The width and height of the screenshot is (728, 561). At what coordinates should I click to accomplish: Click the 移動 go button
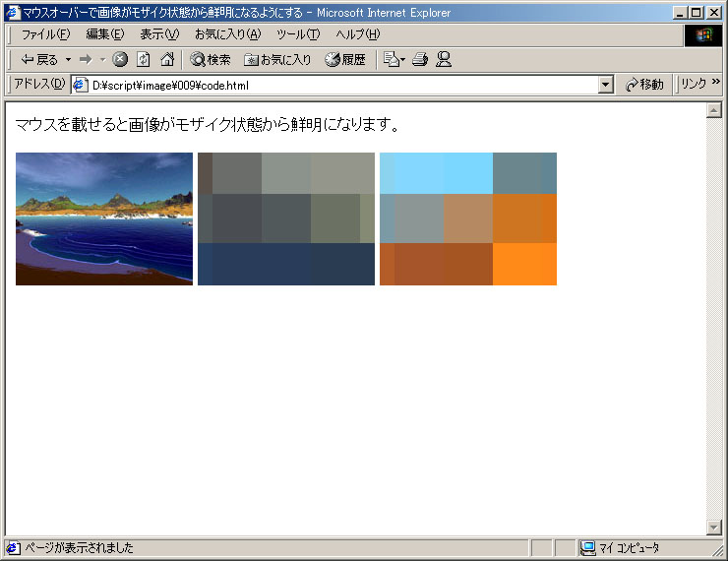coord(644,85)
